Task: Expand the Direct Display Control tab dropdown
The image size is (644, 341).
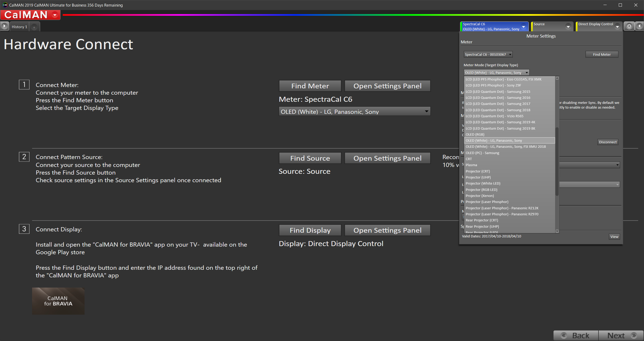Action: click(x=617, y=27)
